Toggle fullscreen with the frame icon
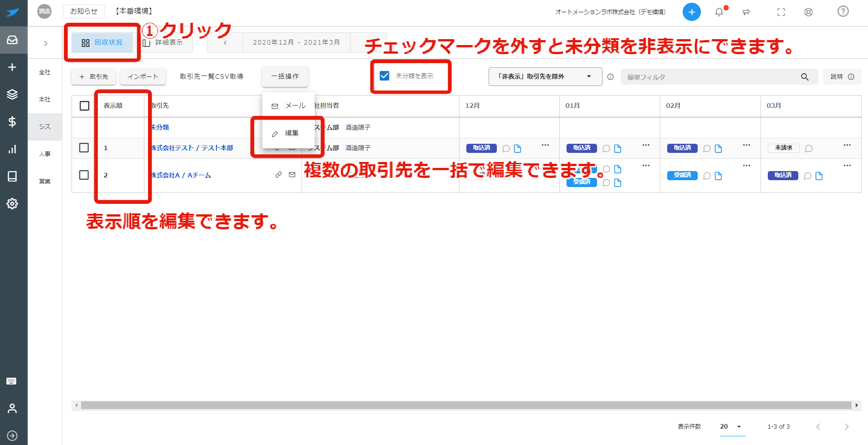Screen dimensions: 868x445 click(x=781, y=12)
